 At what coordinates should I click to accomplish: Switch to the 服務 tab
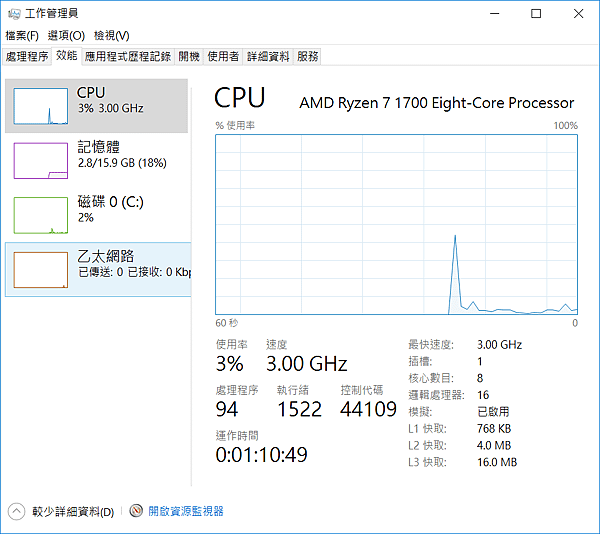307,57
